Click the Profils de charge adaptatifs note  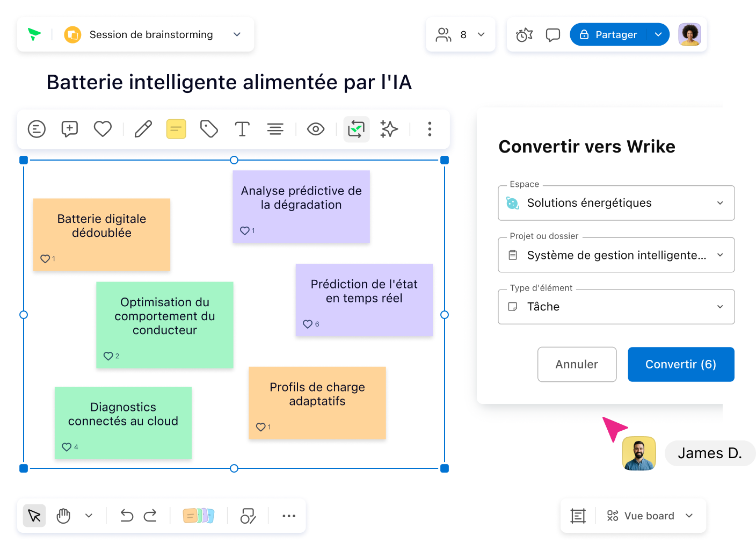coord(317,403)
